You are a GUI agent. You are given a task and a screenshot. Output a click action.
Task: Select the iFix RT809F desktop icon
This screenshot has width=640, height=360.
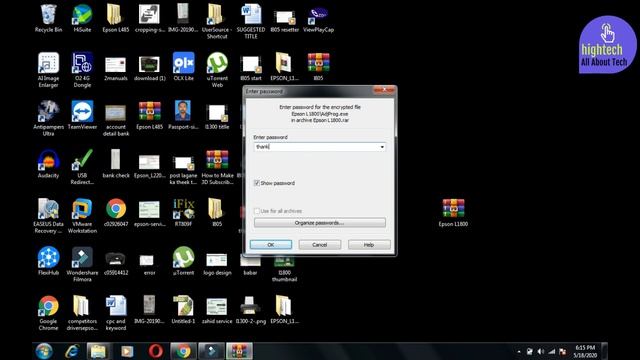[183, 212]
